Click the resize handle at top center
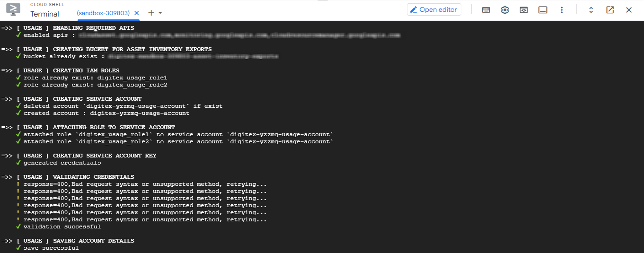The height and width of the screenshot is (253, 644). pyautogui.click(x=322, y=1)
